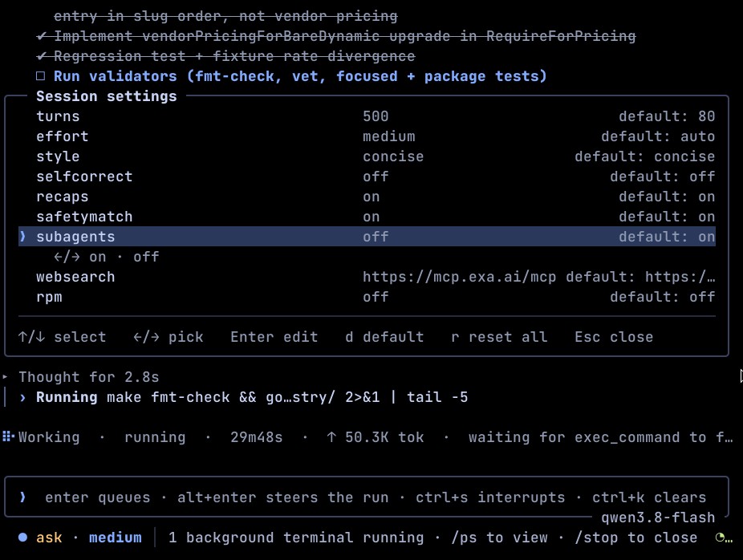Pick the 'off' option under subagents

tap(146, 257)
